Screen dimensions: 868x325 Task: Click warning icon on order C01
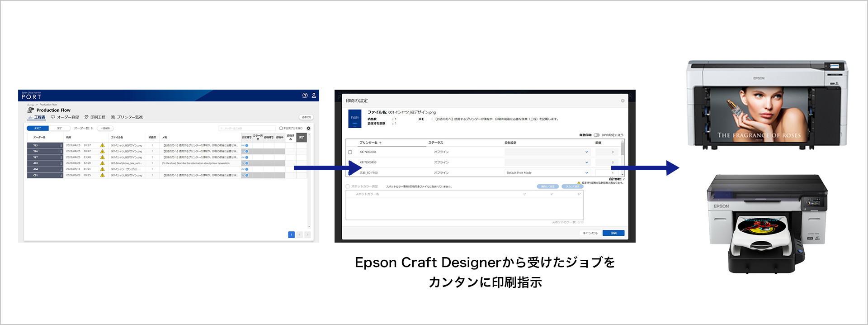(102, 175)
